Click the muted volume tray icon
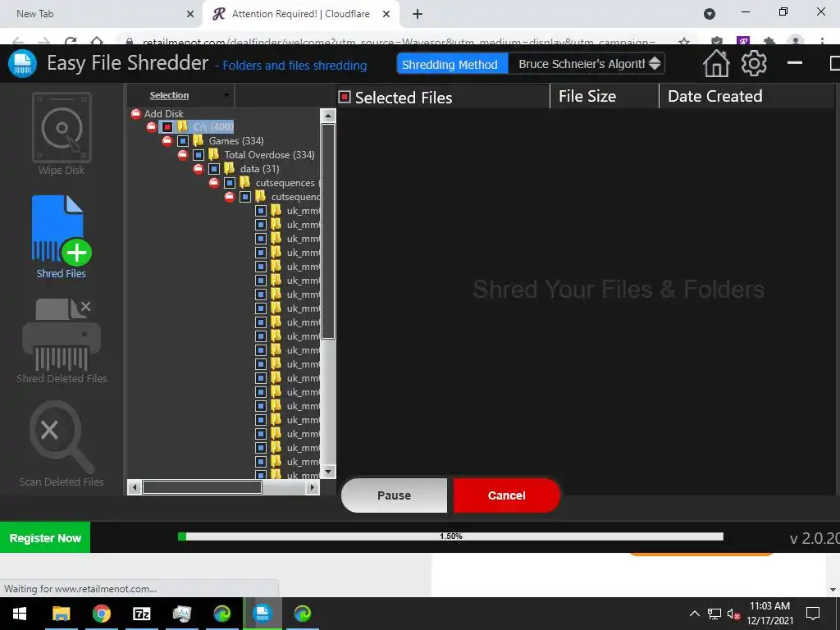This screenshot has height=630, width=840. (734, 614)
